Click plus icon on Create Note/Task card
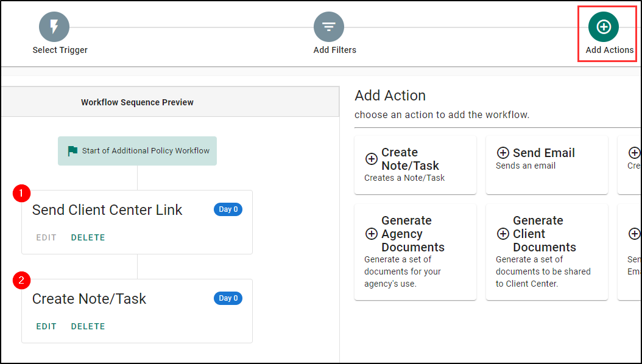The width and height of the screenshot is (642, 364). [x=371, y=159]
